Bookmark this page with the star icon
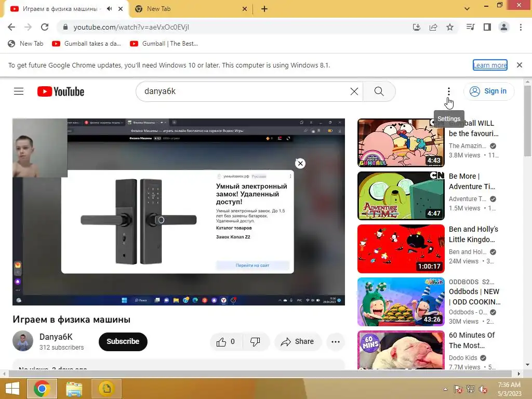The width and height of the screenshot is (532, 399). pyautogui.click(x=450, y=27)
